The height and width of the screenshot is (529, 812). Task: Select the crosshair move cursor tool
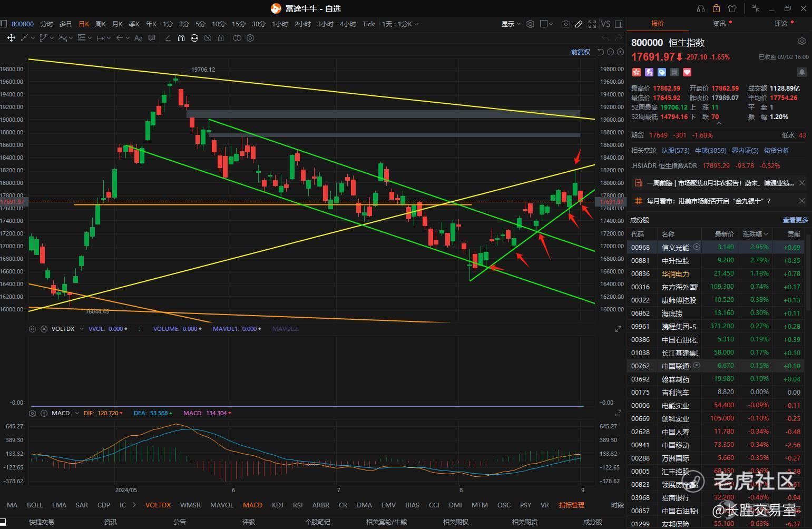pos(11,38)
